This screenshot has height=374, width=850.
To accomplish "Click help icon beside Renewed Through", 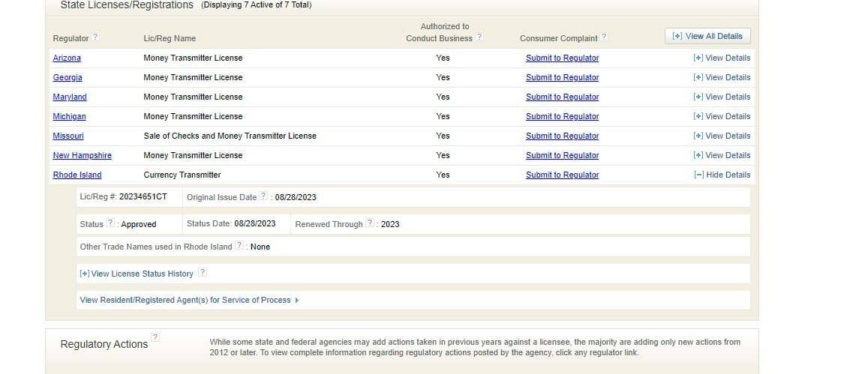I will 370,223.
